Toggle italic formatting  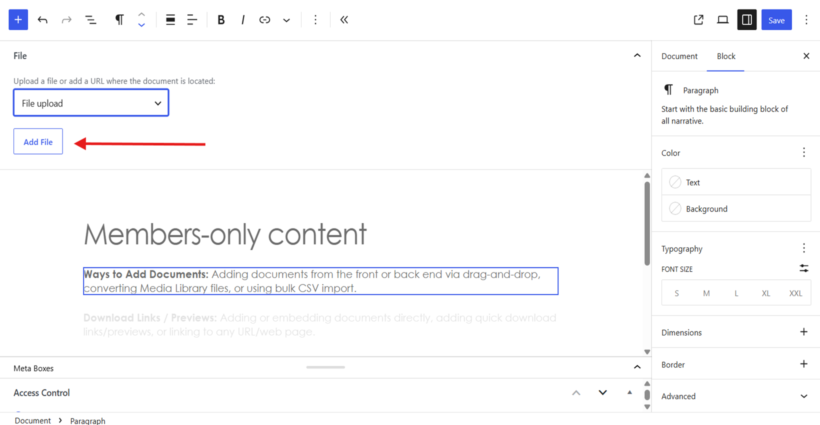[x=243, y=20]
